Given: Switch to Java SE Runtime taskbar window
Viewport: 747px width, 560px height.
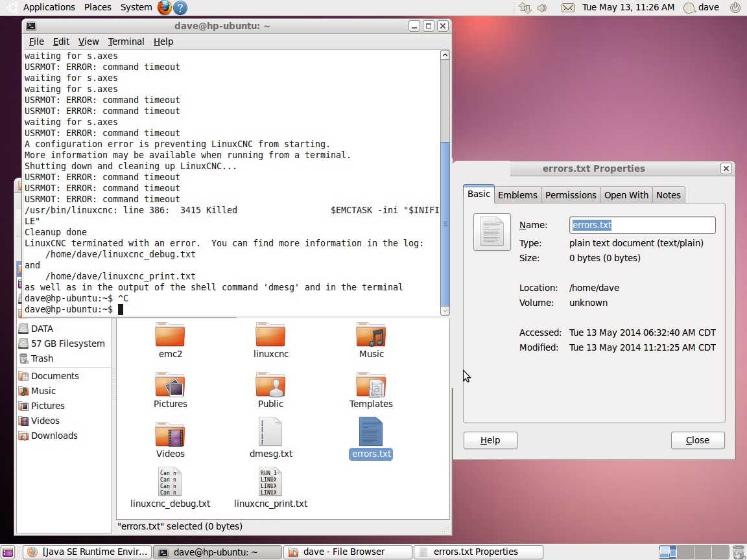Looking at the screenshot, I should click(87, 552).
